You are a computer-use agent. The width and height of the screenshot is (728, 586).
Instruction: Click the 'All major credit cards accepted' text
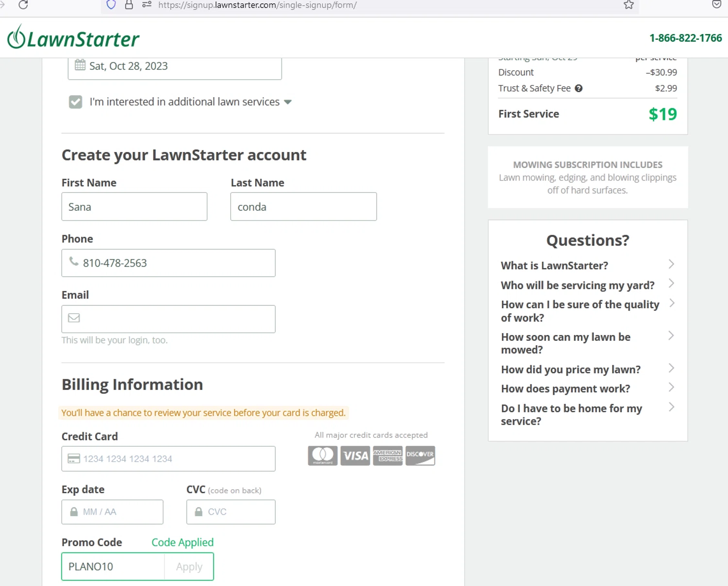click(x=371, y=435)
